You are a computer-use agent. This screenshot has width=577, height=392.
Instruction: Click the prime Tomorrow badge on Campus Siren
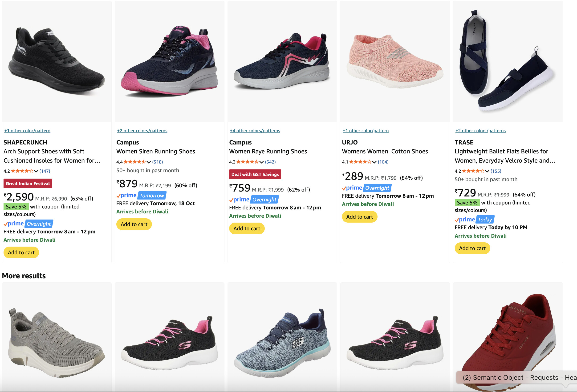click(141, 196)
